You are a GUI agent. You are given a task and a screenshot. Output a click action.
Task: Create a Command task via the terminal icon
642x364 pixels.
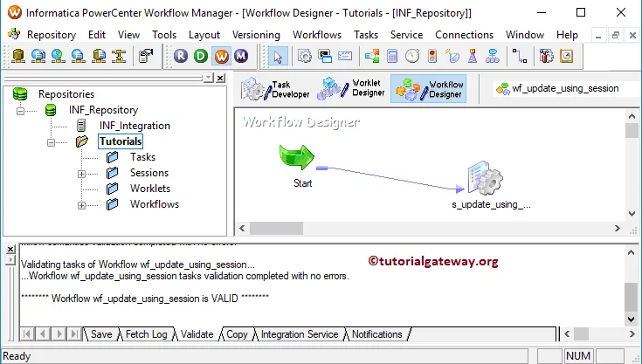click(325, 56)
